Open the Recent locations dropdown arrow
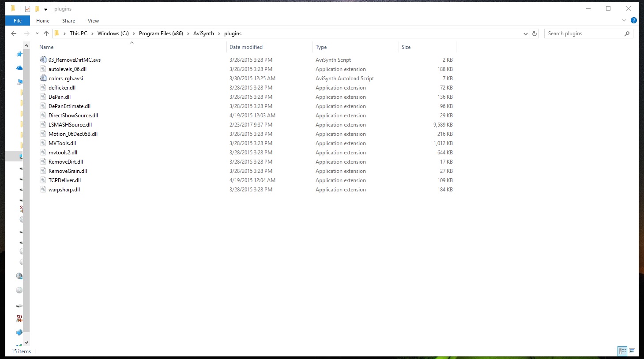Screen dimensions: 644x359 pos(37,34)
